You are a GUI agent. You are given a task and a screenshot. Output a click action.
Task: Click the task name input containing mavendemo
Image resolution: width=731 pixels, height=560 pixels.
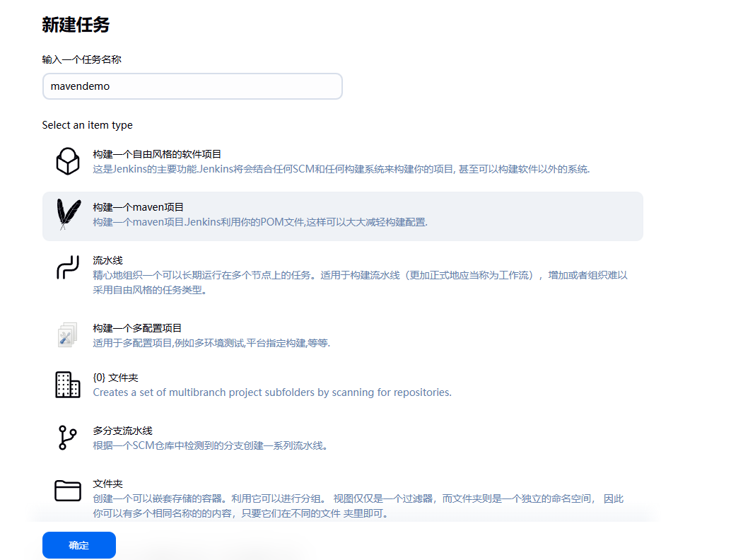[192, 86]
